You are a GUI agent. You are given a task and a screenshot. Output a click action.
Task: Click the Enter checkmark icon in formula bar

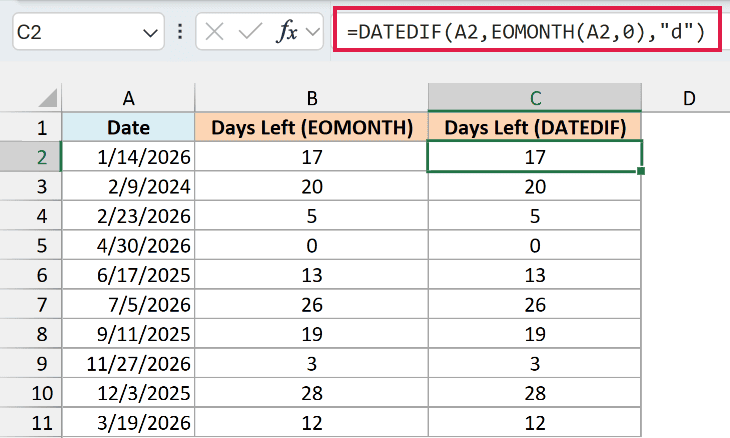click(250, 32)
